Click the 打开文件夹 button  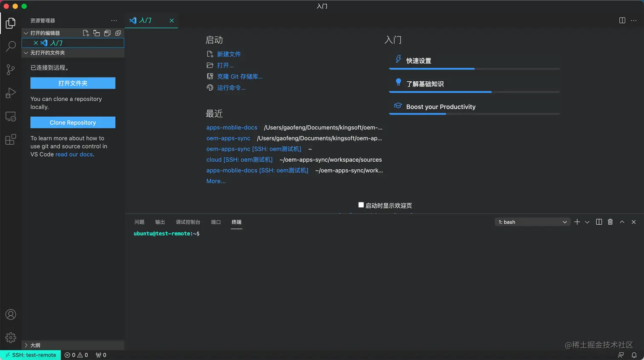pyautogui.click(x=73, y=83)
